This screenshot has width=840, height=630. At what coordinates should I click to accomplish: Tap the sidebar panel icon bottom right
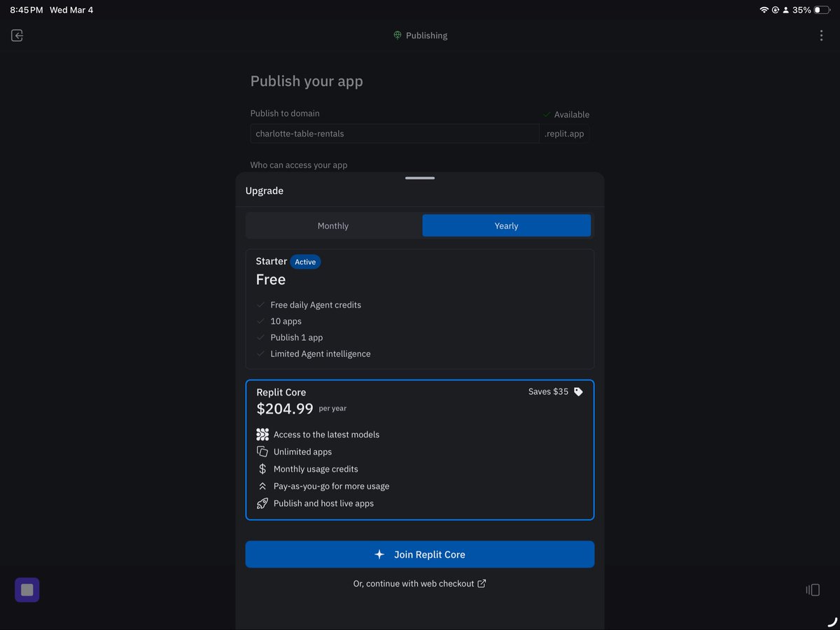pyautogui.click(x=813, y=590)
